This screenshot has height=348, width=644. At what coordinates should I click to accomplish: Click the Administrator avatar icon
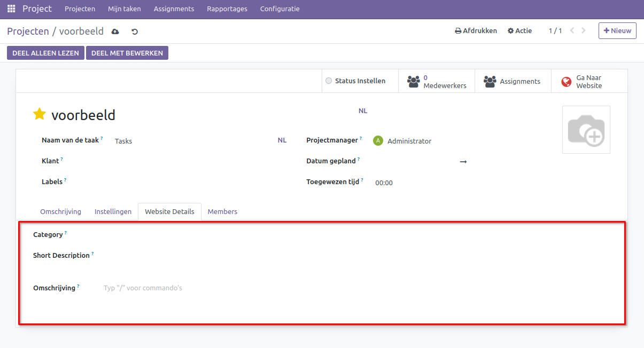tap(378, 141)
